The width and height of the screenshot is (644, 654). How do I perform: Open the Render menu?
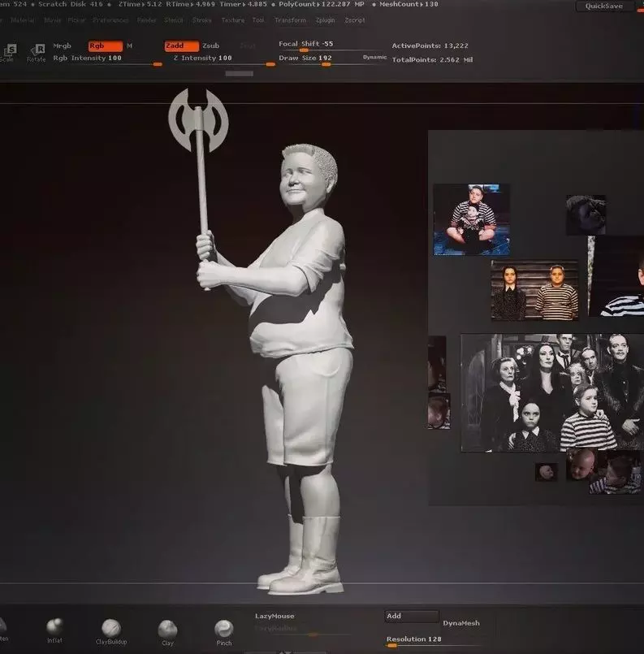point(147,20)
